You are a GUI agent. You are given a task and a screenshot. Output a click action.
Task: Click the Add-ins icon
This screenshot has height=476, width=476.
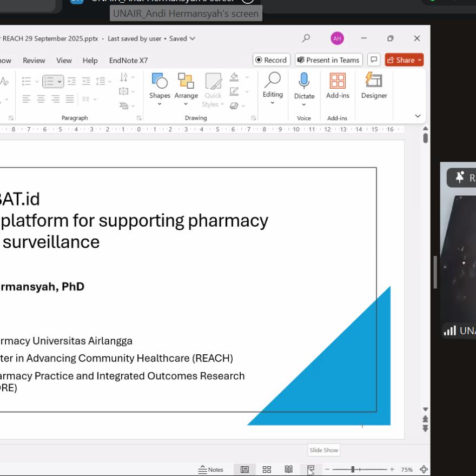[338, 81]
